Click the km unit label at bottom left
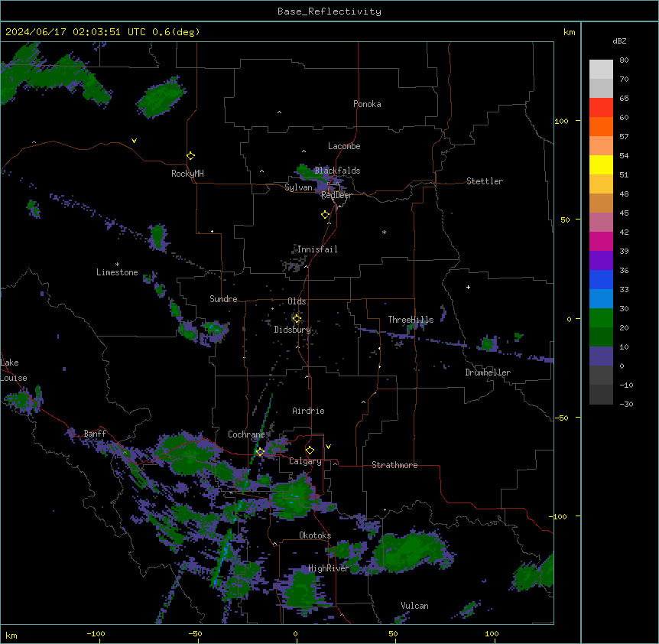Screen dimensions: 659x644 [11, 635]
